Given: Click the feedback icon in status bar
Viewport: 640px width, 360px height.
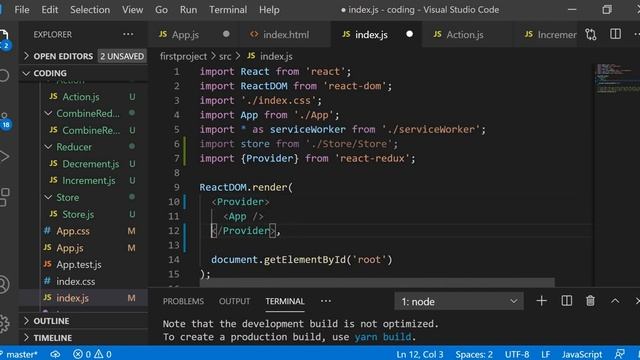Looking at the screenshot, I should pos(619,354).
